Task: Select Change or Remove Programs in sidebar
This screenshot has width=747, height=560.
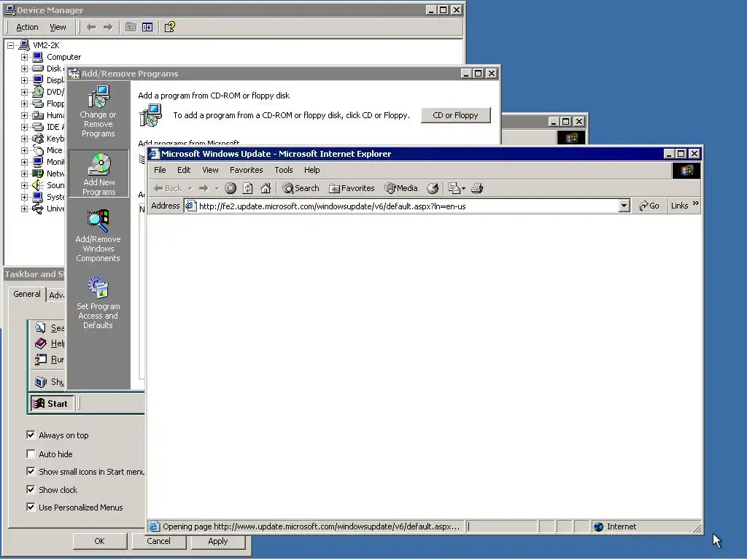Action: click(x=98, y=112)
